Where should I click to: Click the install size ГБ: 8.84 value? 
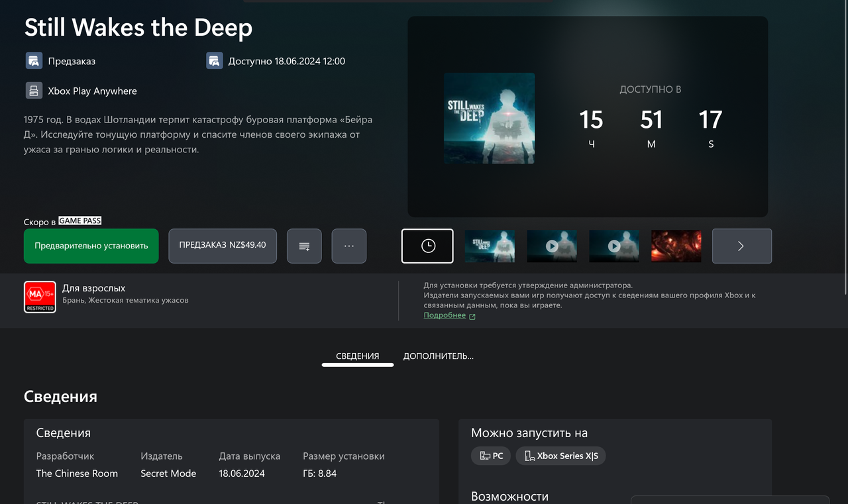(x=320, y=474)
